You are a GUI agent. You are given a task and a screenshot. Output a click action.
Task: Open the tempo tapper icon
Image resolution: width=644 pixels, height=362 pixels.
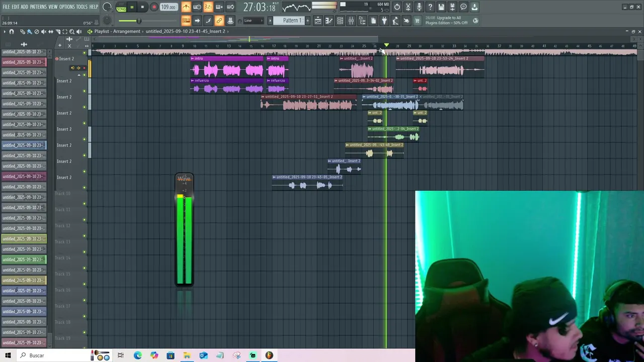point(395,21)
